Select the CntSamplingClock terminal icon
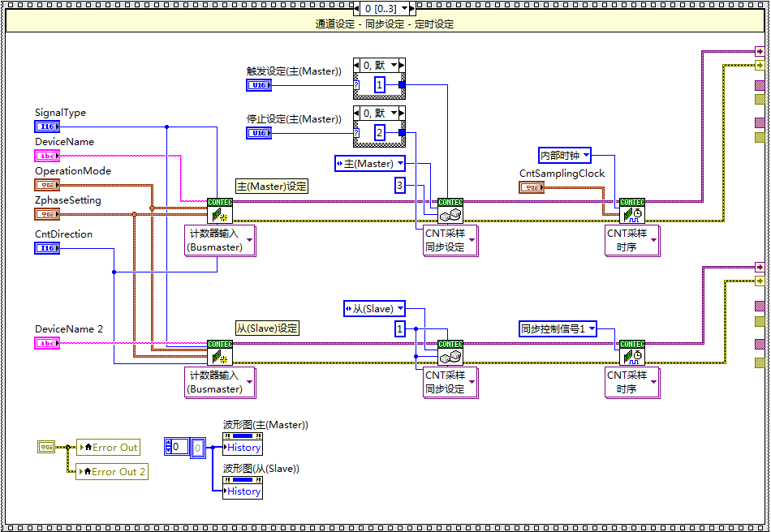 pyautogui.click(x=531, y=187)
